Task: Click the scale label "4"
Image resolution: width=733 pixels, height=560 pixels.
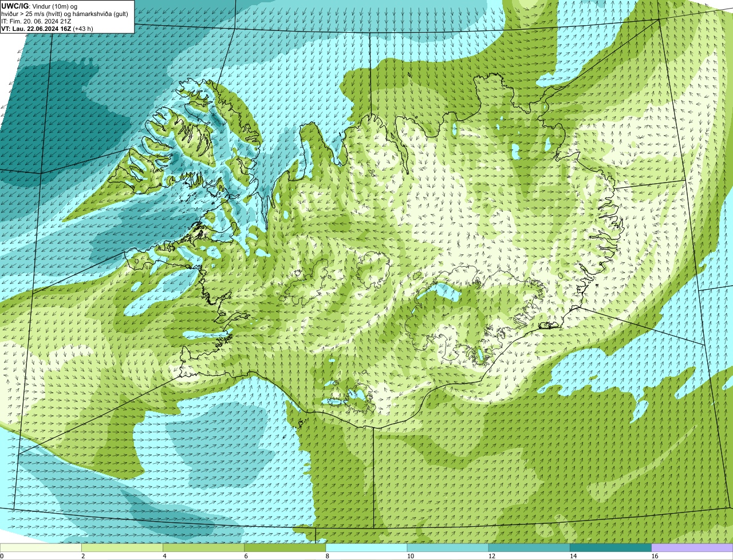Action: point(164,556)
